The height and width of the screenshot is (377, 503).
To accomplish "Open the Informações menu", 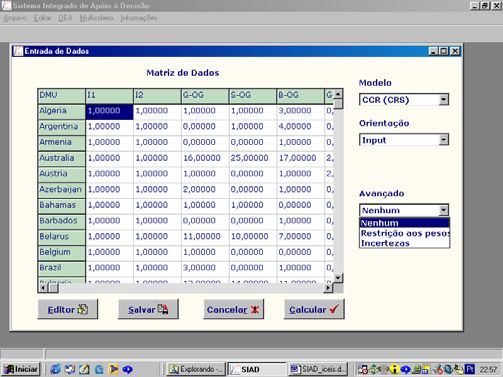I will click(x=139, y=18).
